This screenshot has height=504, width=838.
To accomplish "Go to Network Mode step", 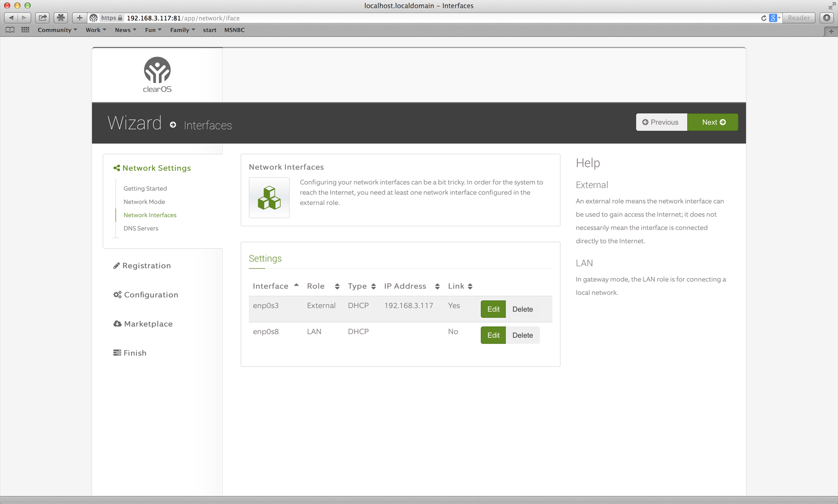I will [144, 202].
